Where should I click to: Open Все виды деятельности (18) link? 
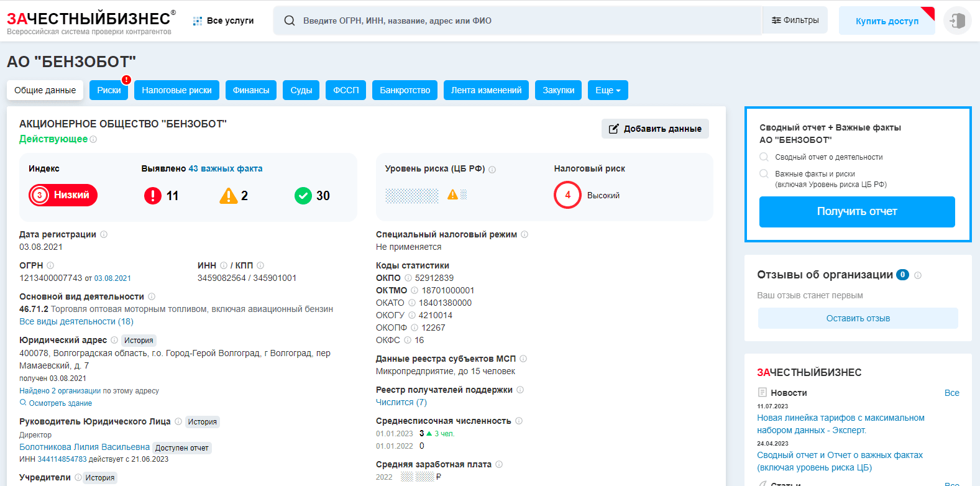tap(76, 321)
